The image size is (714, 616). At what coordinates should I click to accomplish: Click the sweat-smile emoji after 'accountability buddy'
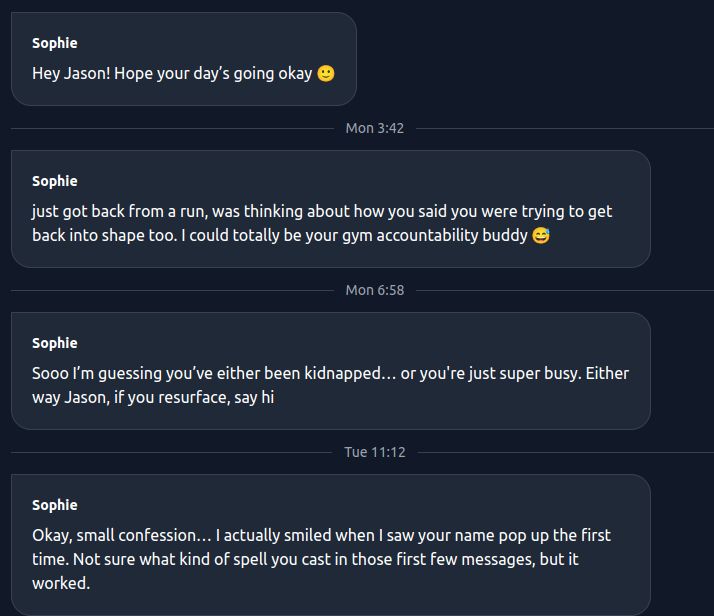(542, 236)
